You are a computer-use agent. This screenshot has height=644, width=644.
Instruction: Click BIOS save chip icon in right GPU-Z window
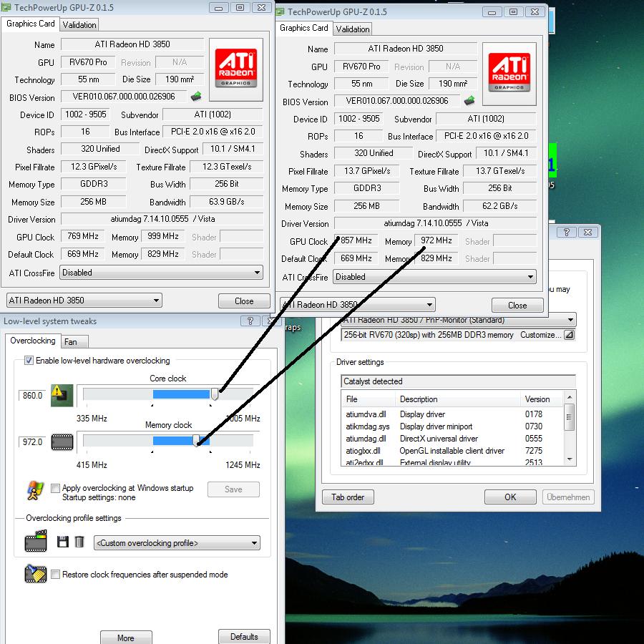(469, 101)
